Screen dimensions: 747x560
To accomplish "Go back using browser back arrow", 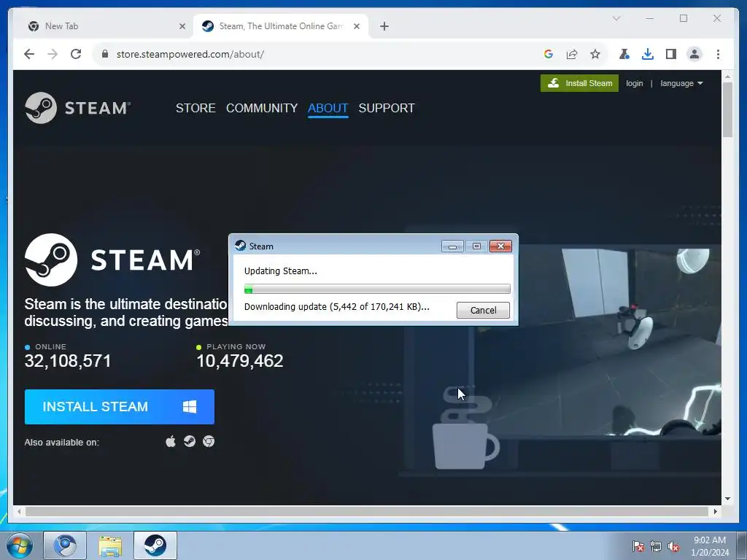I will coord(29,54).
